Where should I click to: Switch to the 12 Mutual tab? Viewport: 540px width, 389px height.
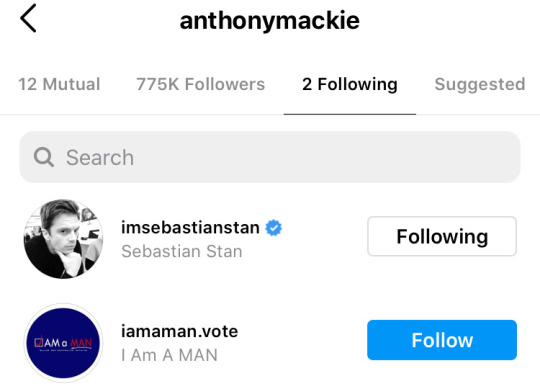click(x=59, y=84)
